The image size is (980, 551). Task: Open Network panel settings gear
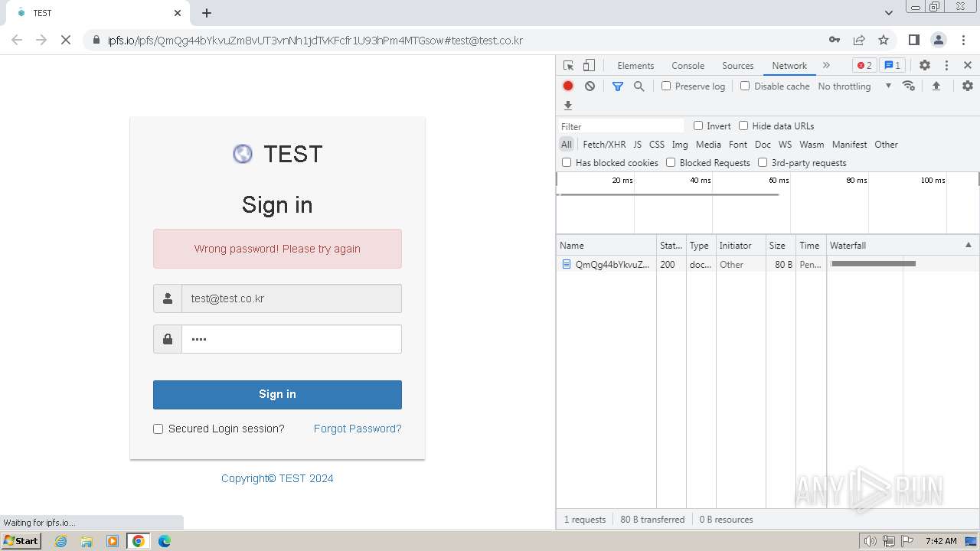(968, 86)
